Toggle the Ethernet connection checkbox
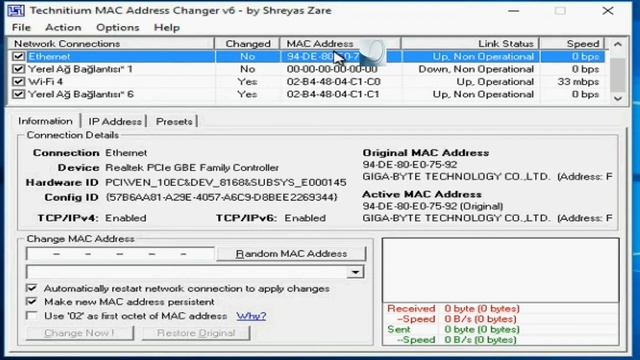Screen dimensions: 640x360 pos(18,56)
